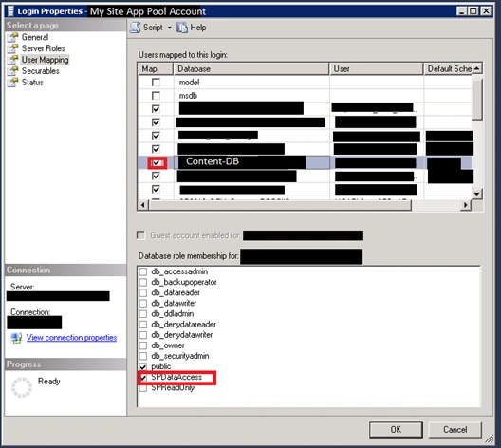Toggle the db_securityadmin role checkbox

point(143,356)
